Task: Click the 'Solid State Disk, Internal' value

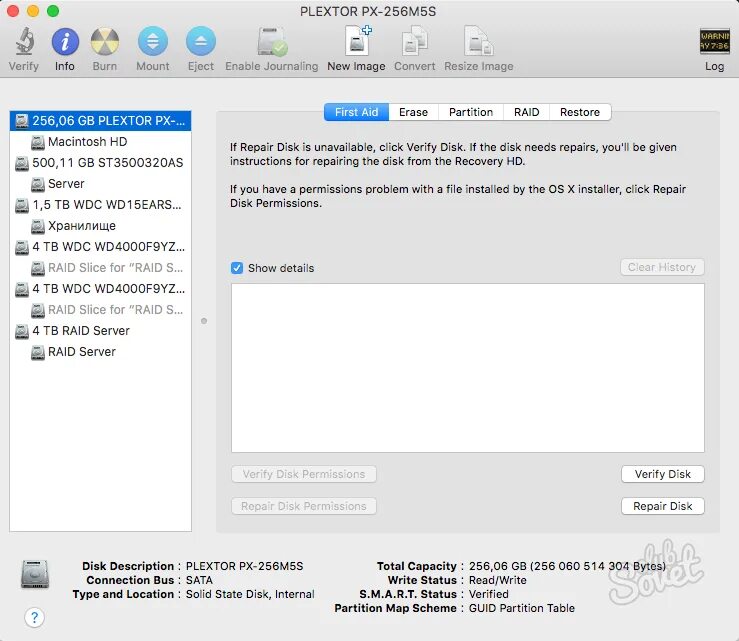Action: click(x=250, y=594)
